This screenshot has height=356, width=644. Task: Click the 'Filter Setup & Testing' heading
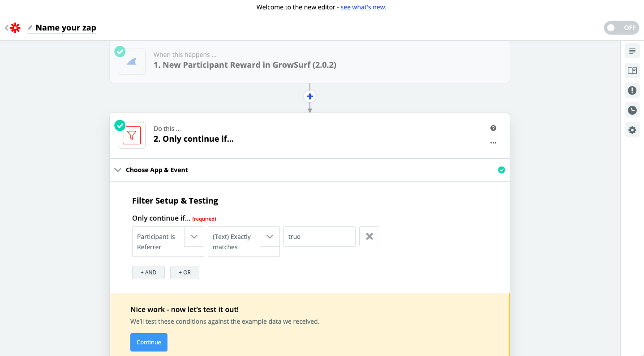pyautogui.click(x=175, y=201)
